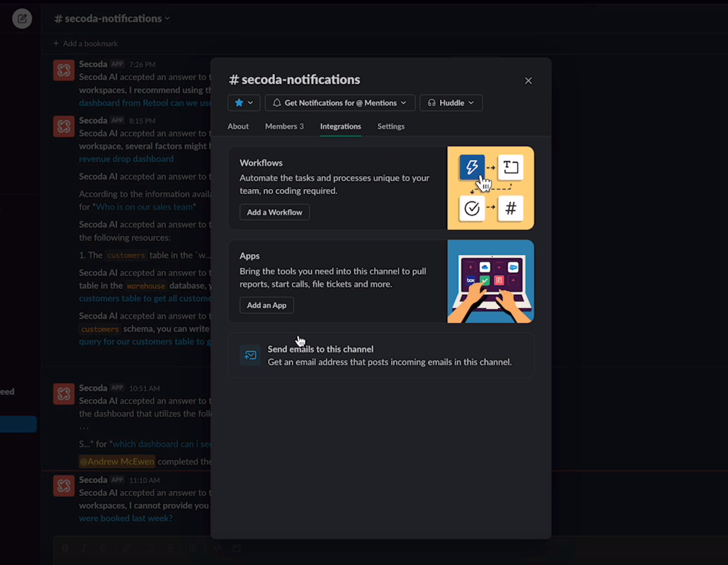
Task: Switch to the Members tab
Action: click(284, 126)
